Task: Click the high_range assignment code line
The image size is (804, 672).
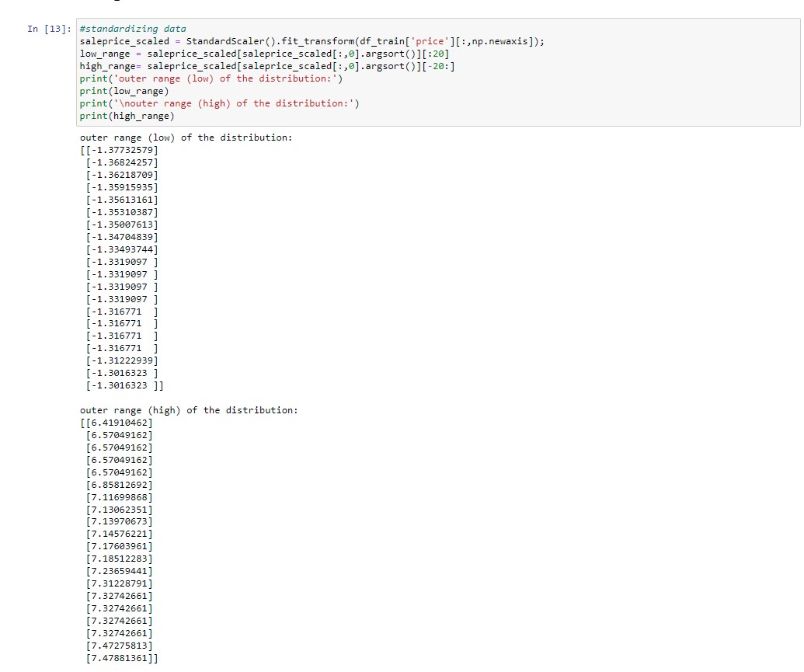Action: point(267,66)
